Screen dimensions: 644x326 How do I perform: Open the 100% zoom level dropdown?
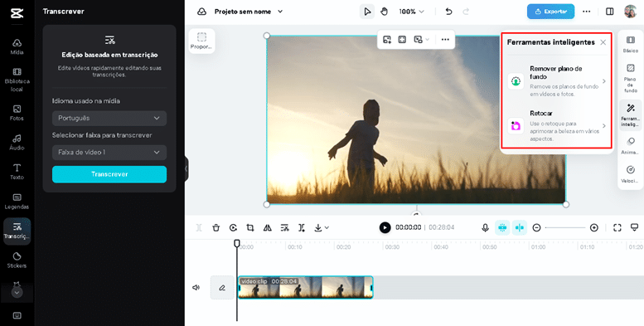tap(412, 12)
